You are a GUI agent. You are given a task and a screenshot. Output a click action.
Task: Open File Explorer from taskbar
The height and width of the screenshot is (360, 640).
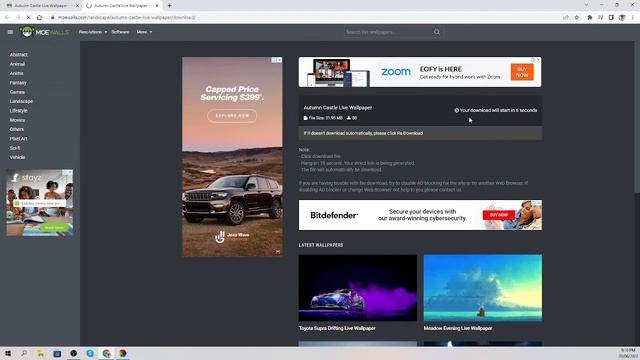(40, 353)
